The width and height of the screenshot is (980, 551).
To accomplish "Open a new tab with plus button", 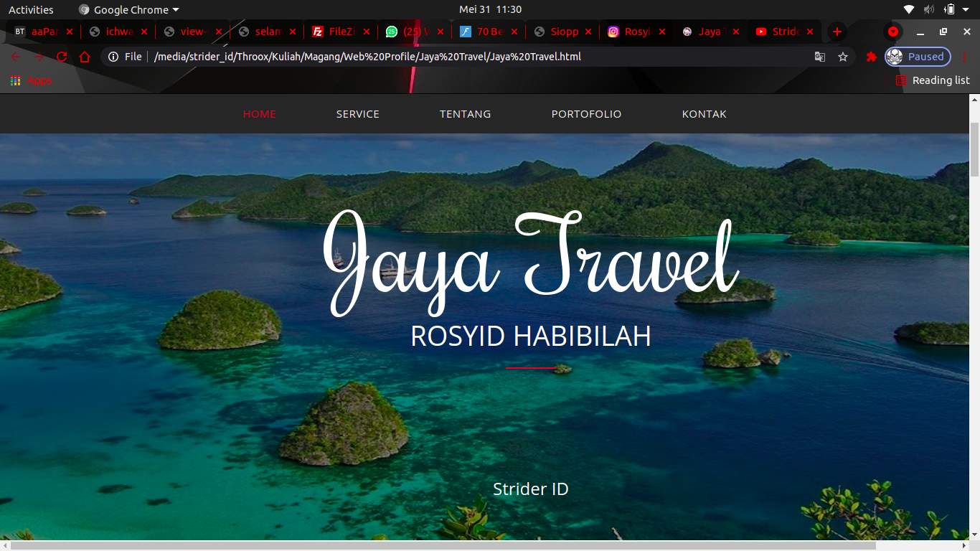I will (837, 32).
